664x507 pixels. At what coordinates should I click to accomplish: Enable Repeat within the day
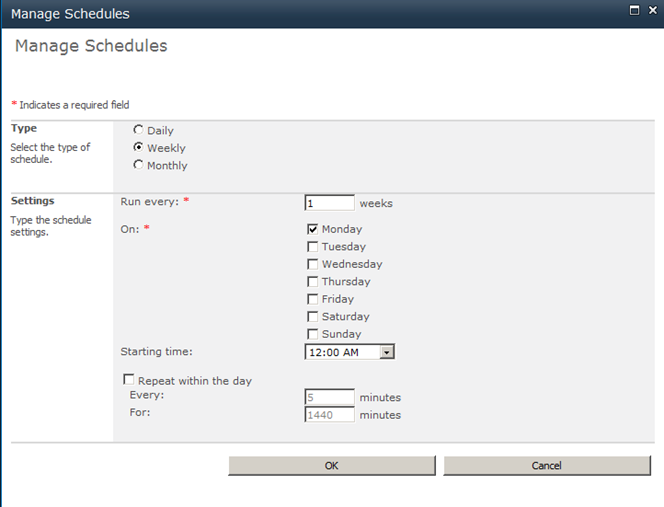pos(129,379)
